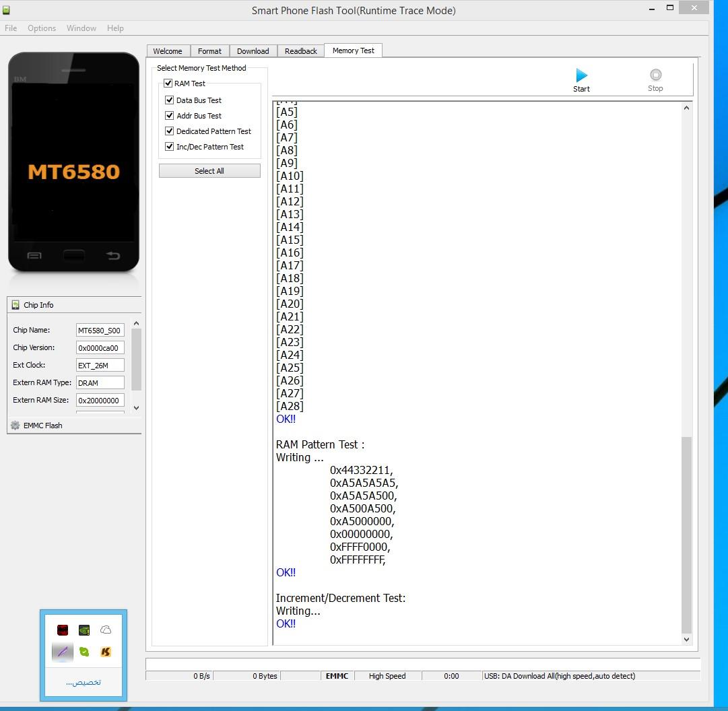Click the log output scroll up arrow
The height and width of the screenshot is (711, 728).
pos(686,108)
